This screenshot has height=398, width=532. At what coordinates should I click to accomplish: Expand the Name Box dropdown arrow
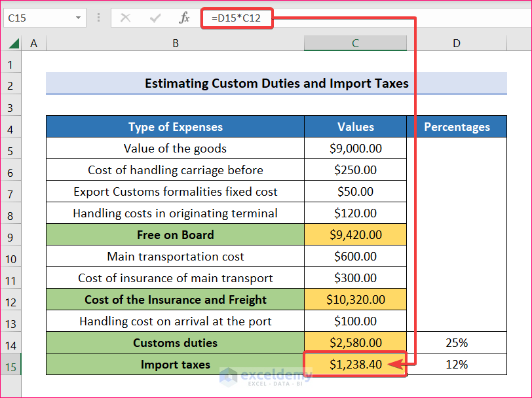[79, 18]
